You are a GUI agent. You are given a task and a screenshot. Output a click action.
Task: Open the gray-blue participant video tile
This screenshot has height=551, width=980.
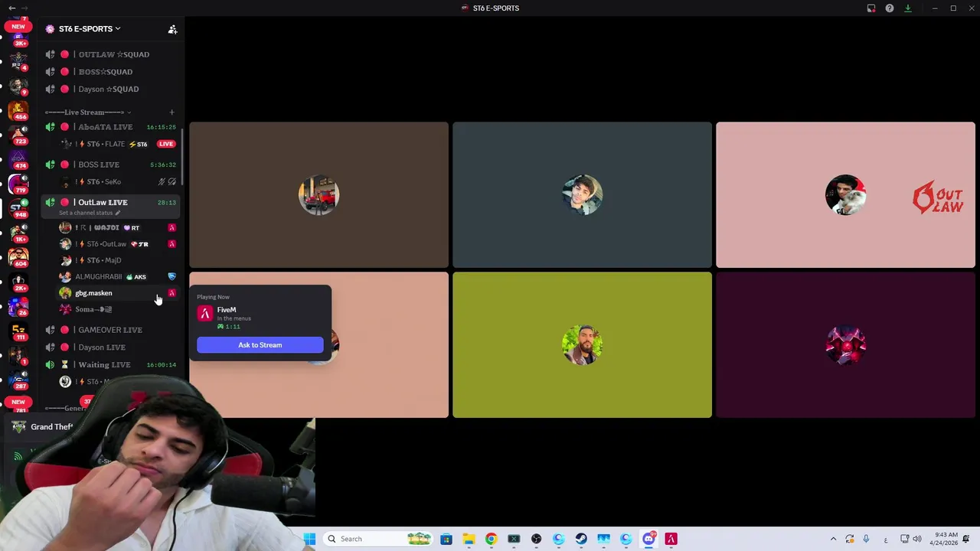(582, 195)
